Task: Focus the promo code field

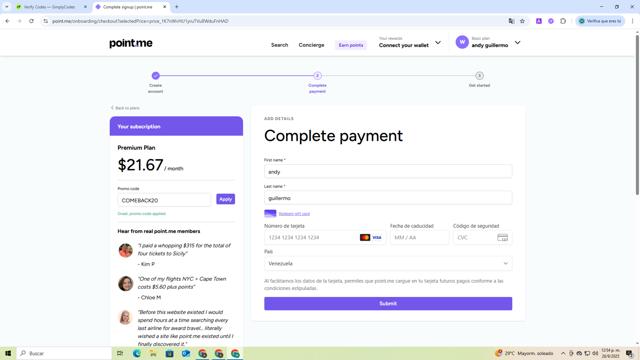Action: pos(164,200)
